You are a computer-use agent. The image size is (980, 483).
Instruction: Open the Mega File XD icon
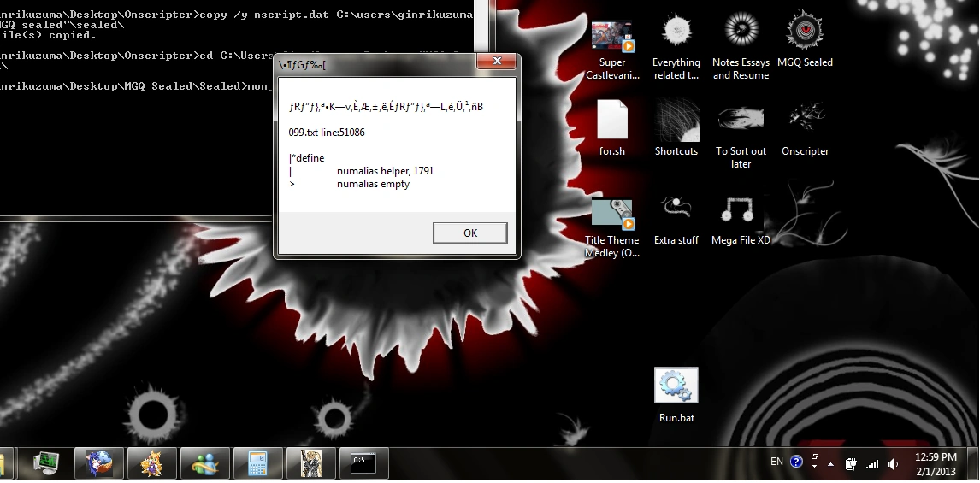pyautogui.click(x=741, y=220)
